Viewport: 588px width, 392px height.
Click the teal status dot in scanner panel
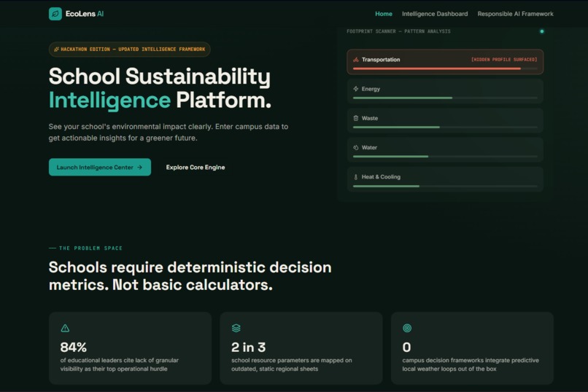[541, 31]
